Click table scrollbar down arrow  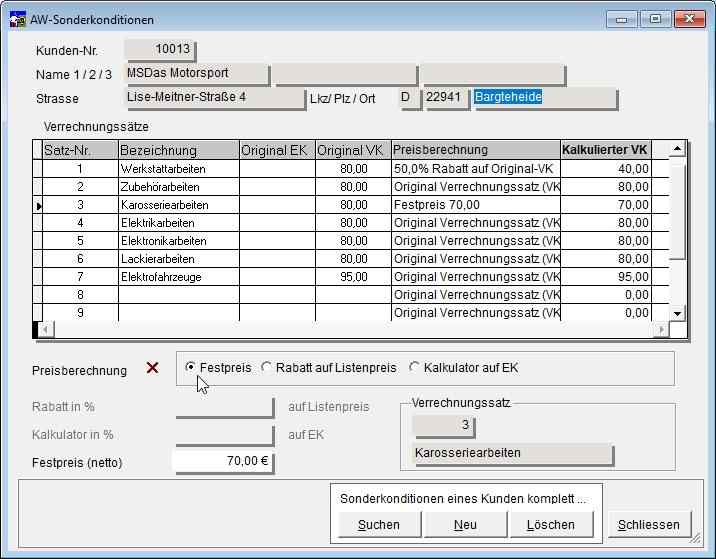pyautogui.click(x=677, y=313)
